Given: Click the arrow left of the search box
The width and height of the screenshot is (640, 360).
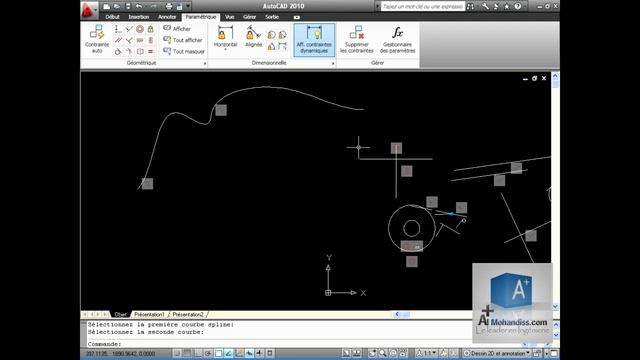Looking at the screenshot, I should (x=377, y=6).
